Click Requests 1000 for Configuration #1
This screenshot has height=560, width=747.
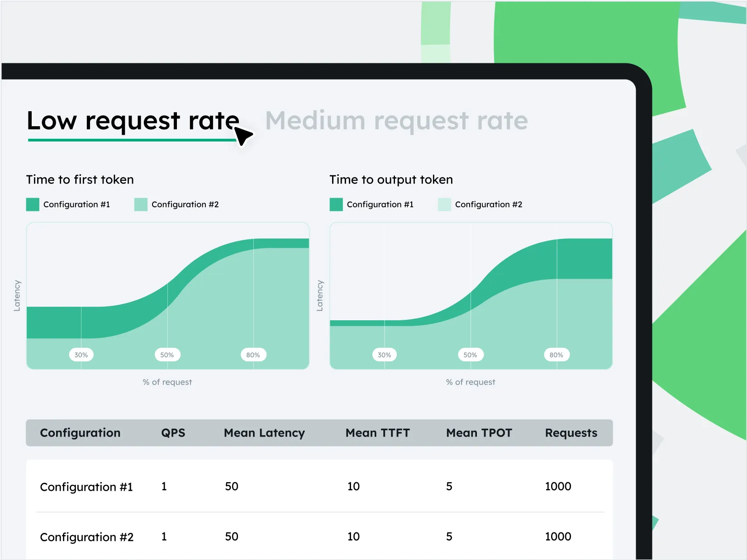[x=558, y=487]
